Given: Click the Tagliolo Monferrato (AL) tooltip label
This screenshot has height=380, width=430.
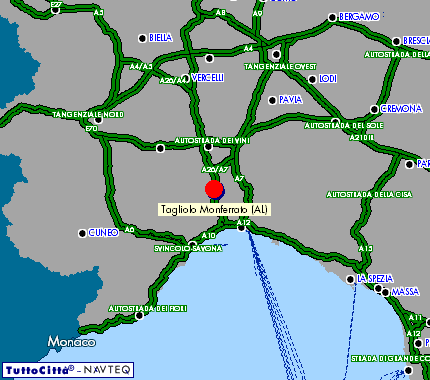Looking at the screenshot, I should tap(214, 209).
